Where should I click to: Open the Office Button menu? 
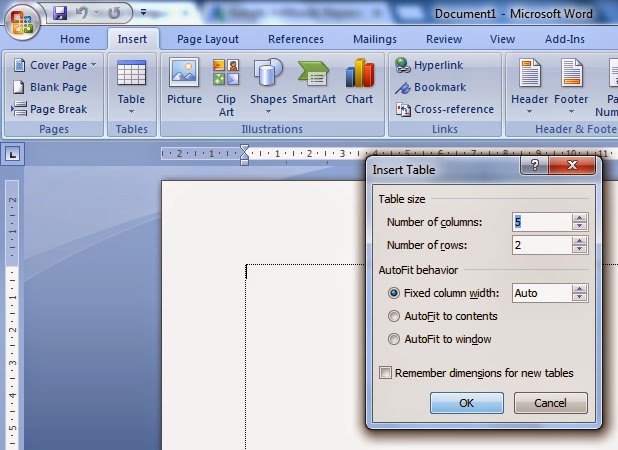pos(22,21)
